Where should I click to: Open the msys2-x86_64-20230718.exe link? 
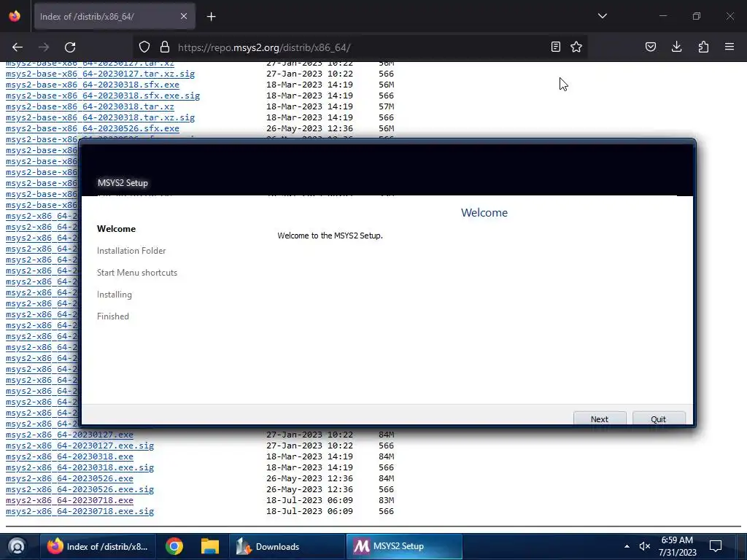tap(69, 500)
